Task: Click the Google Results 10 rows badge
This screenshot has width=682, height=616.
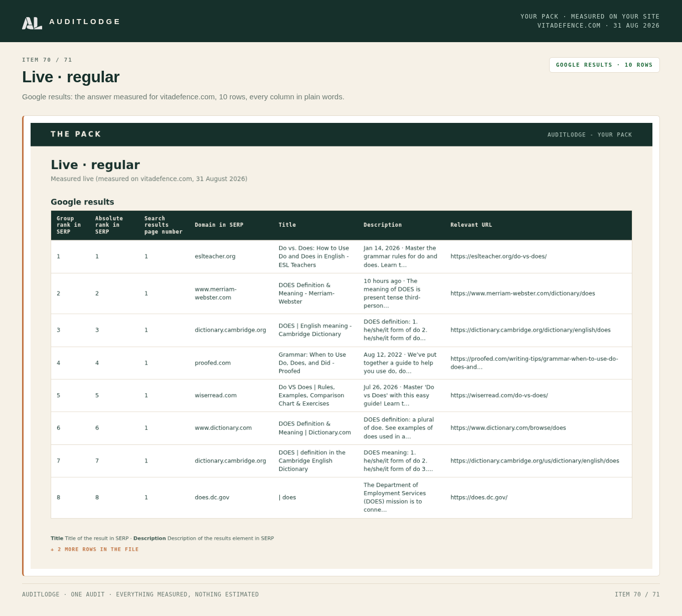Action: [604, 65]
